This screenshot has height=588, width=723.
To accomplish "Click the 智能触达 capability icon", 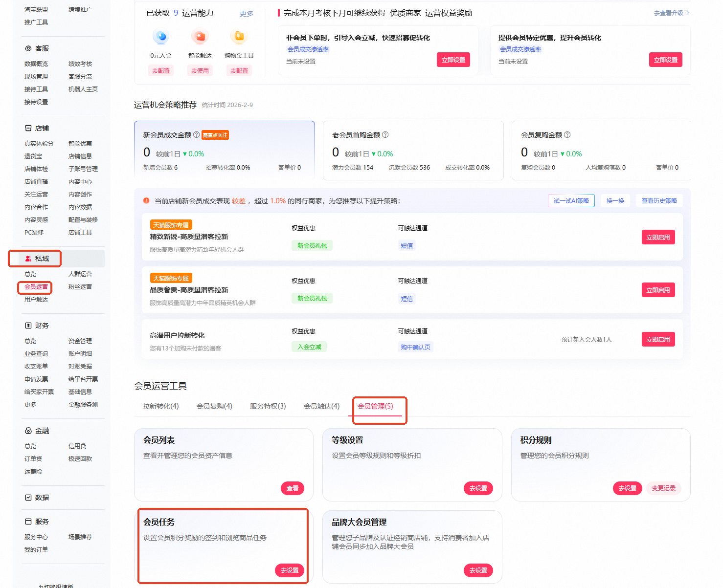I will (x=200, y=37).
